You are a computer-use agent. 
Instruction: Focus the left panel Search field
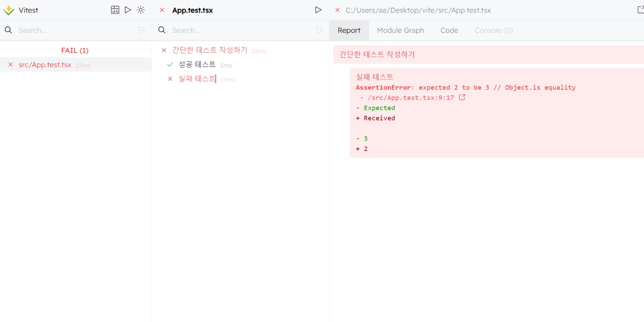click(76, 30)
